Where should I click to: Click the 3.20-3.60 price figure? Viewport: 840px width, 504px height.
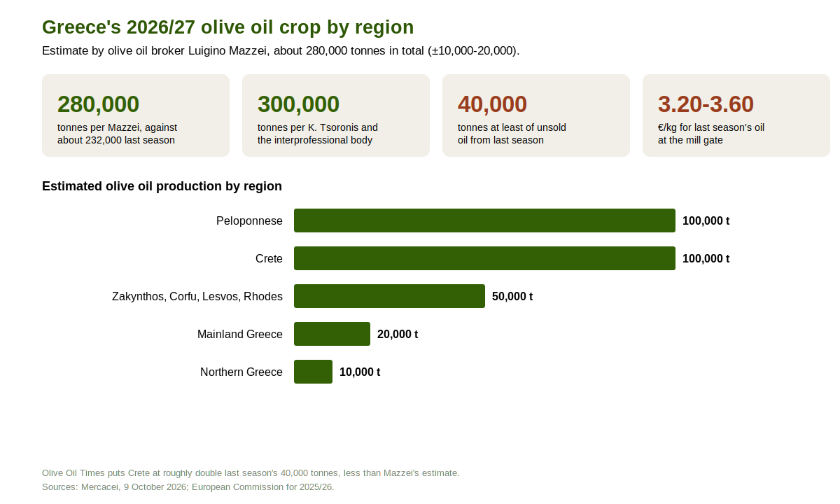pyautogui.click(x=706, y=104)
